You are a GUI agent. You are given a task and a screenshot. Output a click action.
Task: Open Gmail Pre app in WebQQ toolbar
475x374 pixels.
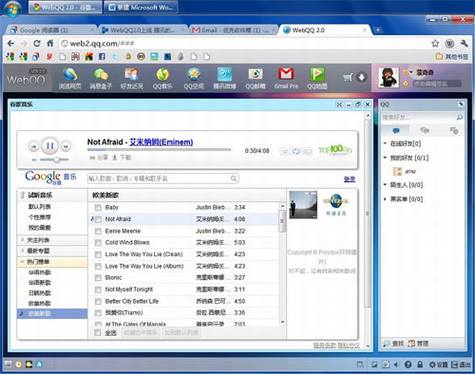pos(286,79)
